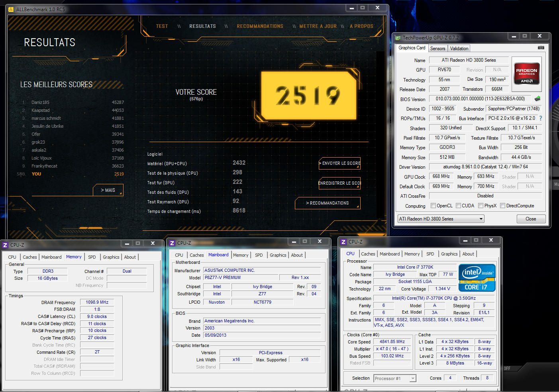
Task: Open the RECOMMANDATIONS menu at the top
Action: 260,26
